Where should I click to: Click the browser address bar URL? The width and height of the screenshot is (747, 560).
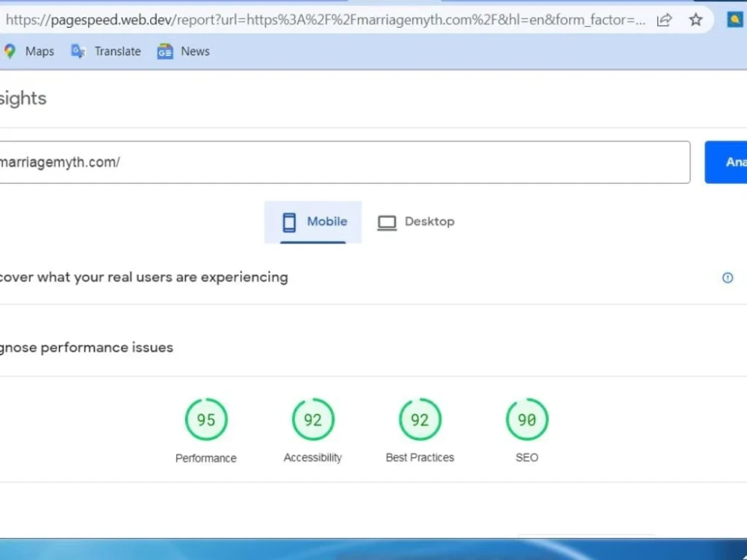(x=326, y=20)
